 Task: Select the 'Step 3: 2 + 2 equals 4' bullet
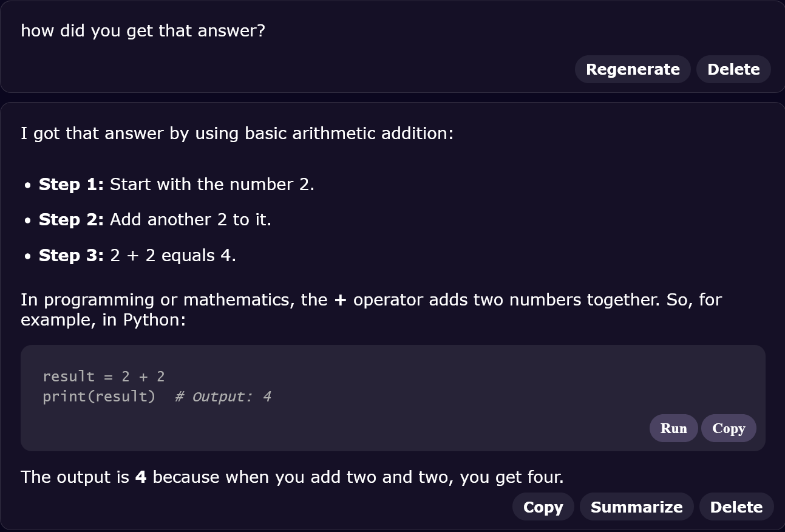pos(137,255)
